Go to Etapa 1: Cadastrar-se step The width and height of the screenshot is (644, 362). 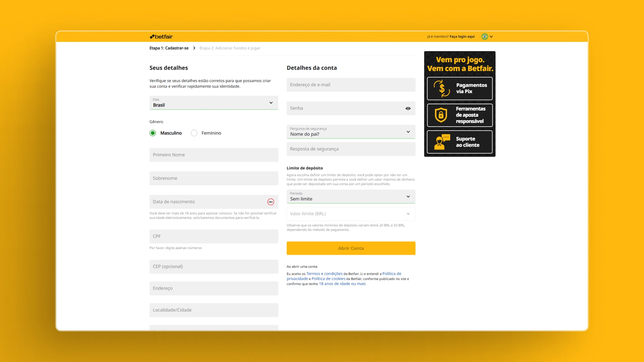point(169,48)
